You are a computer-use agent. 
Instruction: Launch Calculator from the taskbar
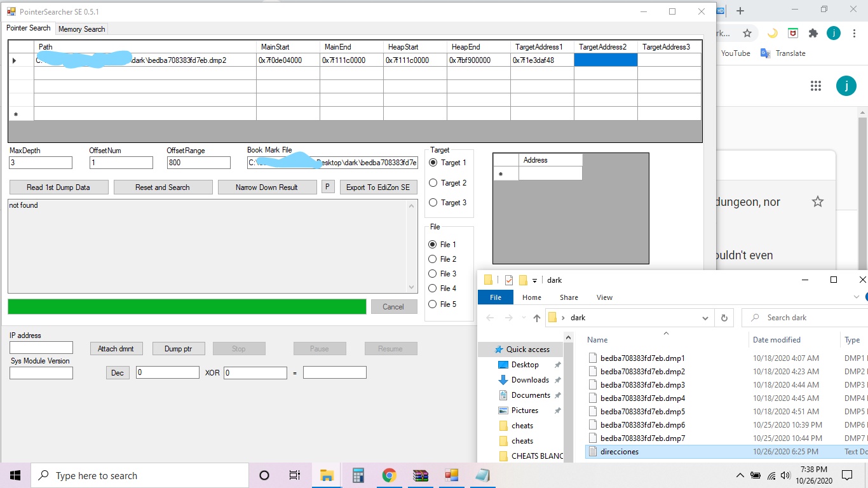(358, 475)
